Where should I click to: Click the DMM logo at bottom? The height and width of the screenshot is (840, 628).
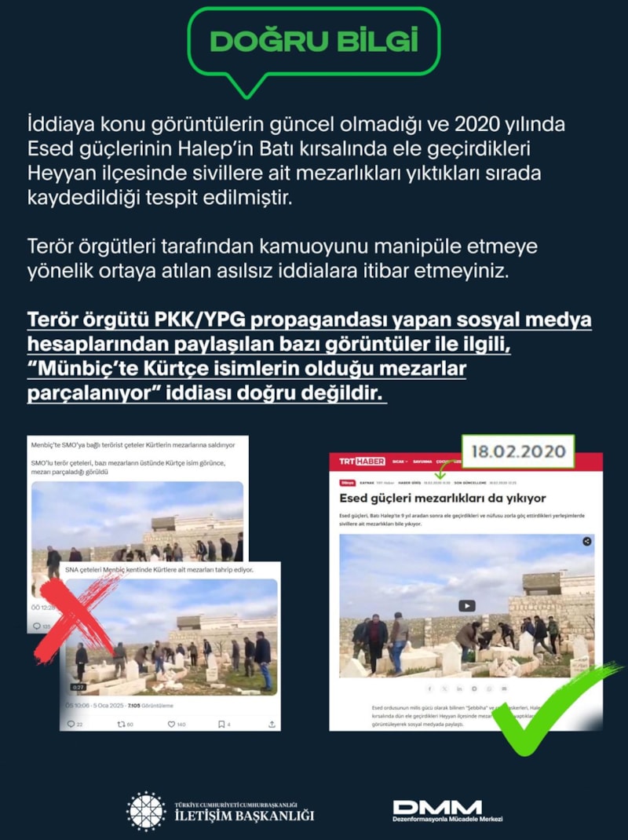(x=447, y=811)
